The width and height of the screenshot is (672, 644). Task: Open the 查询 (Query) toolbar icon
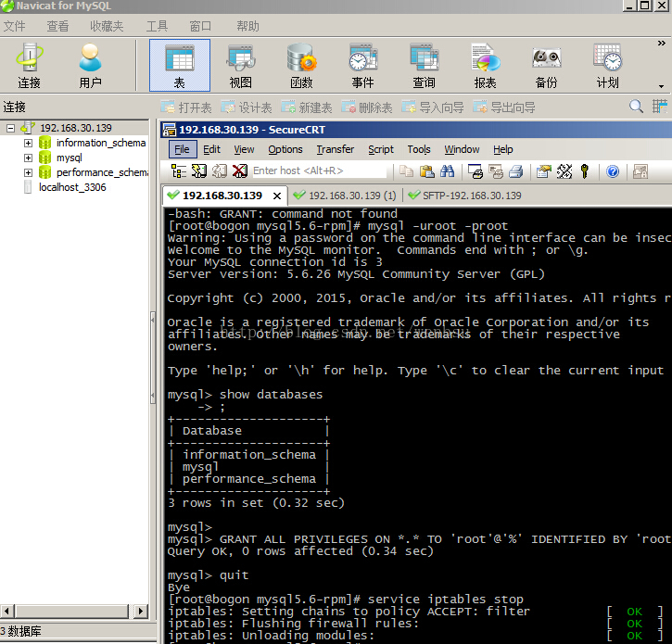424,66
